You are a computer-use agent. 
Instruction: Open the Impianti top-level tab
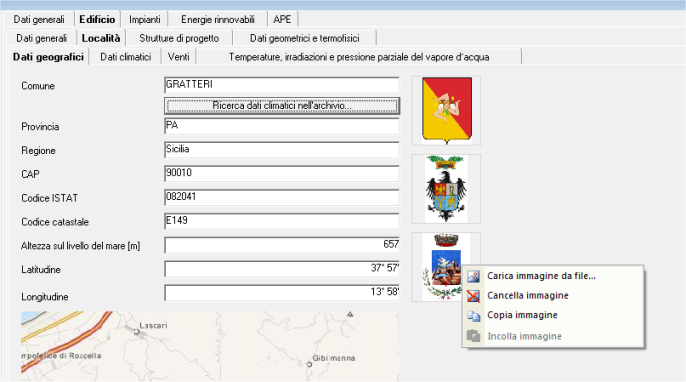145,20
